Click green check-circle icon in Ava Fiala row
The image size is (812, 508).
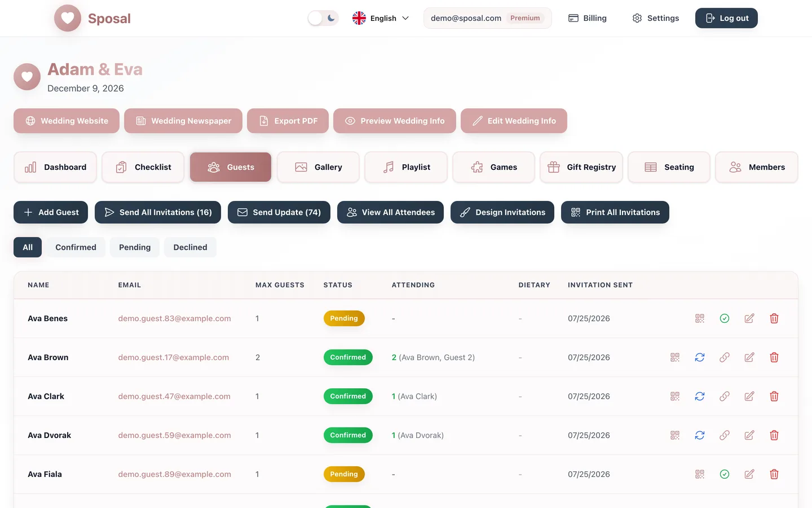tap(725, 474)
